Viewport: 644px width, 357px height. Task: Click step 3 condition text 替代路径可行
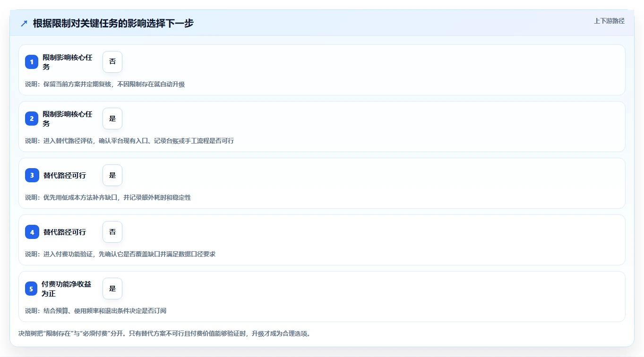pos(65,175)
